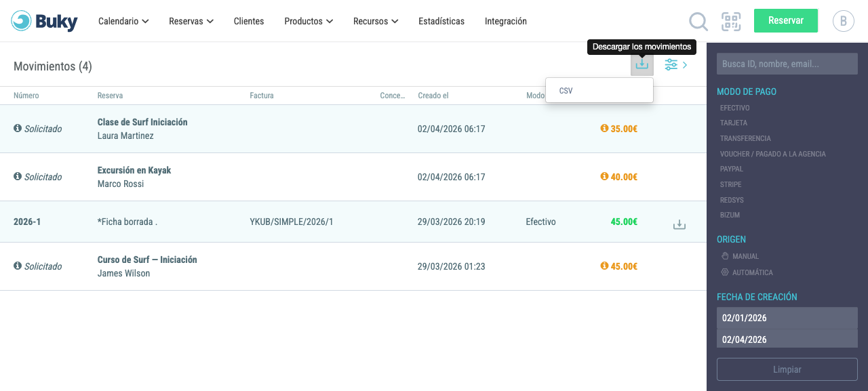
Task: Click info icon beside Laura Martinez Solicitado
Action: click(x=18, y=128)
